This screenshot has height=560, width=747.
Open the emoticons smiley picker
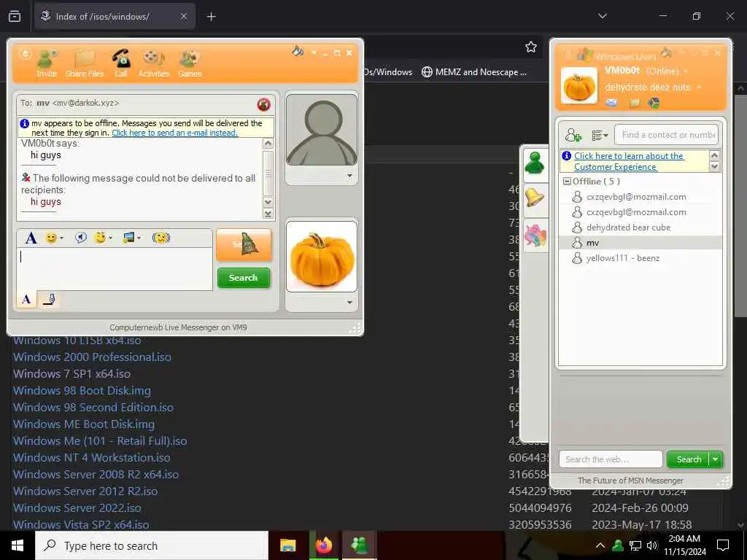point(53,238)
